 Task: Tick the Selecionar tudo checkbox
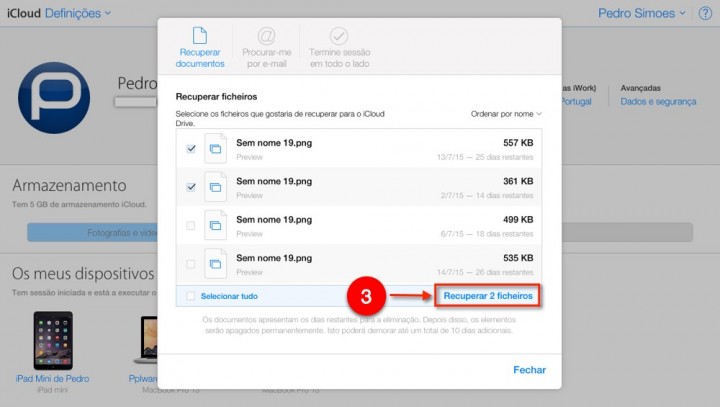191,296
